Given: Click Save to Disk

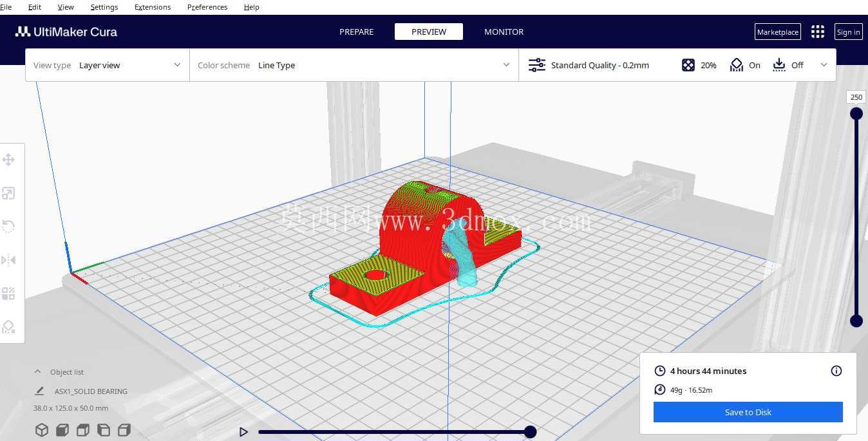Looking at the screenshot, I should (x=748, y=412).
